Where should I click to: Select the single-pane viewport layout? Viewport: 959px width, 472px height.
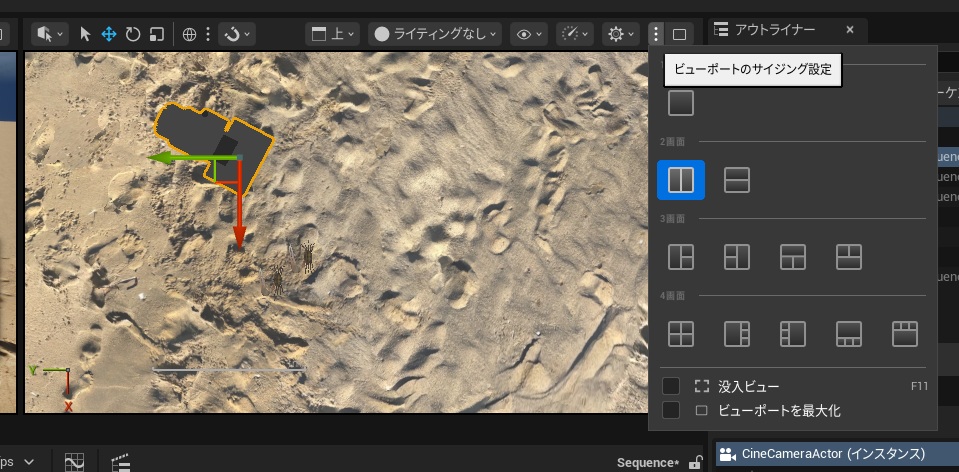click(681, 103)
